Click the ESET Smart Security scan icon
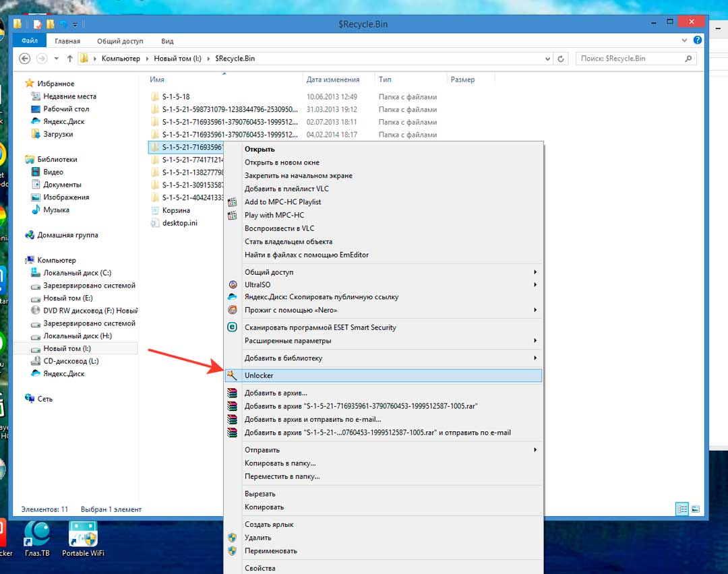The width and height of the screenshot is (728, 574). 232,327
